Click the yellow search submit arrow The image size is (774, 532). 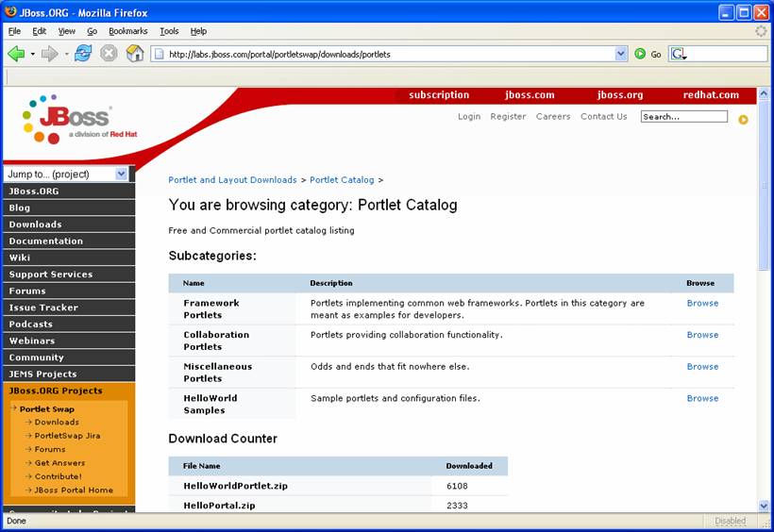743,120
